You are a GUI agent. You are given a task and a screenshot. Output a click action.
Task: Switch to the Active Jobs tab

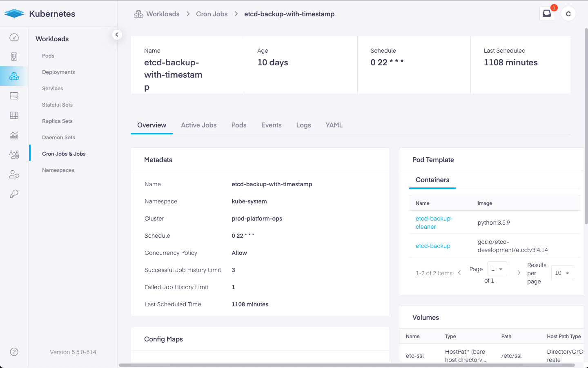198,125
